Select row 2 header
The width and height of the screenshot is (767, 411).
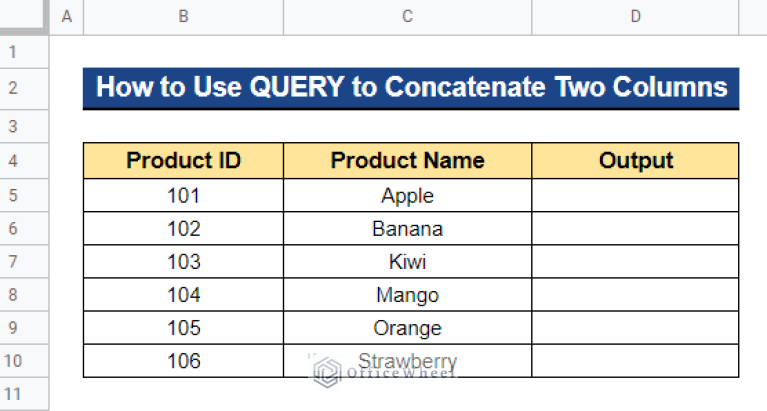(x=24, y=89)
